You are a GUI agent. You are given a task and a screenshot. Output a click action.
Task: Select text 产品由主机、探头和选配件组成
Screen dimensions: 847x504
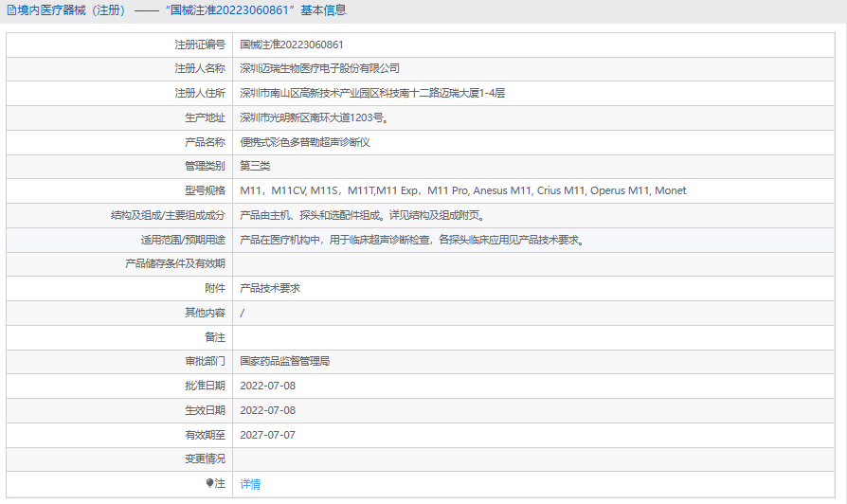tap(310, 215)
